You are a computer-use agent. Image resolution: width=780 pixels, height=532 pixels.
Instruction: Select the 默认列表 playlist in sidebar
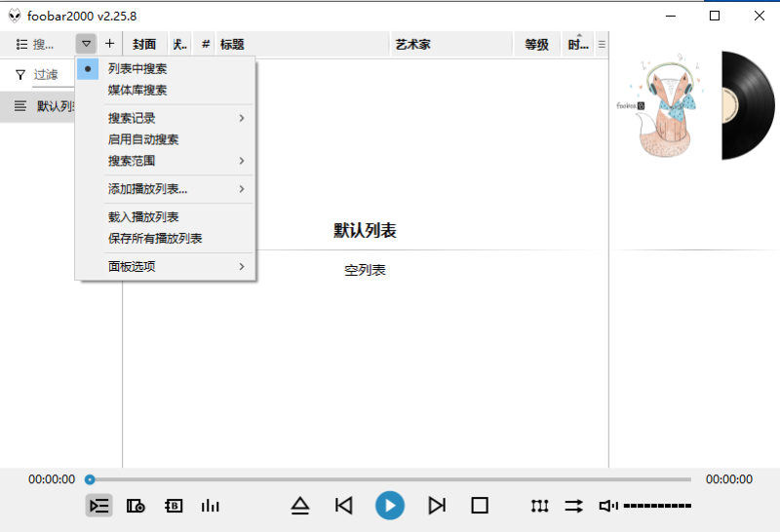[38, 106]
